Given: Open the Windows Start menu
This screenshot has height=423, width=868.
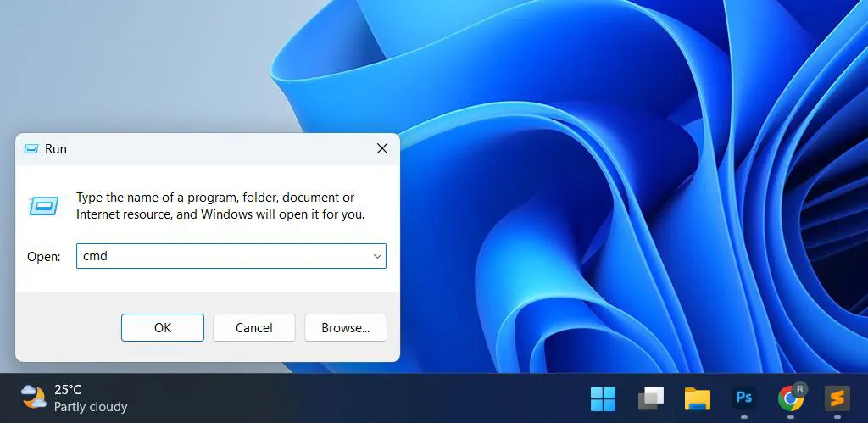Looking at the screenshot, I should pyautogui.click(x=603, y=398).
